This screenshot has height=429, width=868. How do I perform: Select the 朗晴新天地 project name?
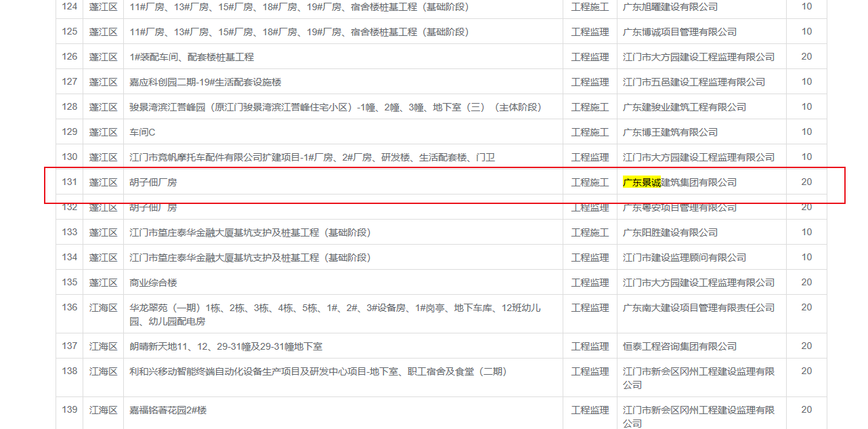226,346
